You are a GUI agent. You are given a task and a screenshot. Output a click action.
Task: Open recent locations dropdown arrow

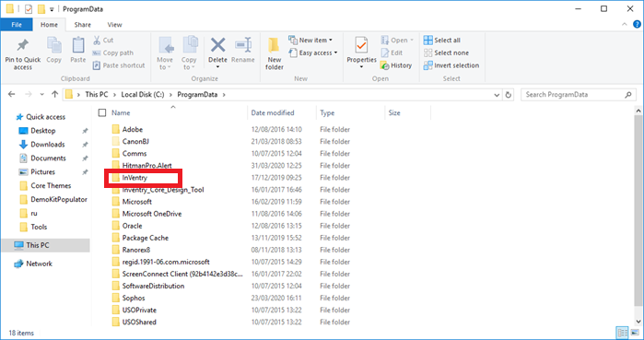pyautogui.click(x=41, y=94)
